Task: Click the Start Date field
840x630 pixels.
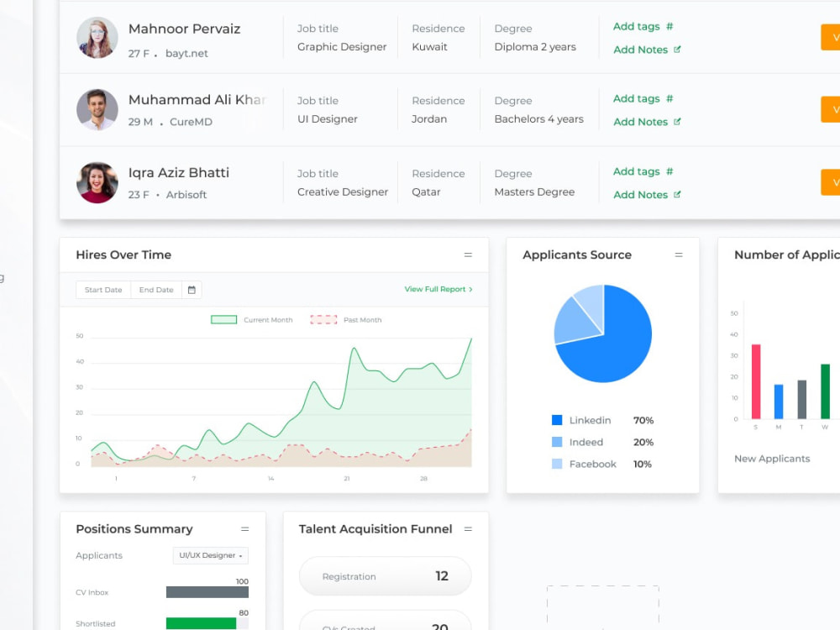Action: 103,290
